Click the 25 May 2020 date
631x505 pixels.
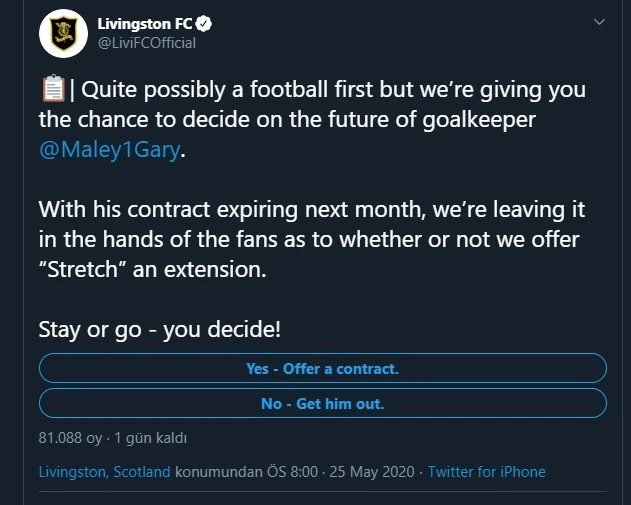click(x=376, y=472)
